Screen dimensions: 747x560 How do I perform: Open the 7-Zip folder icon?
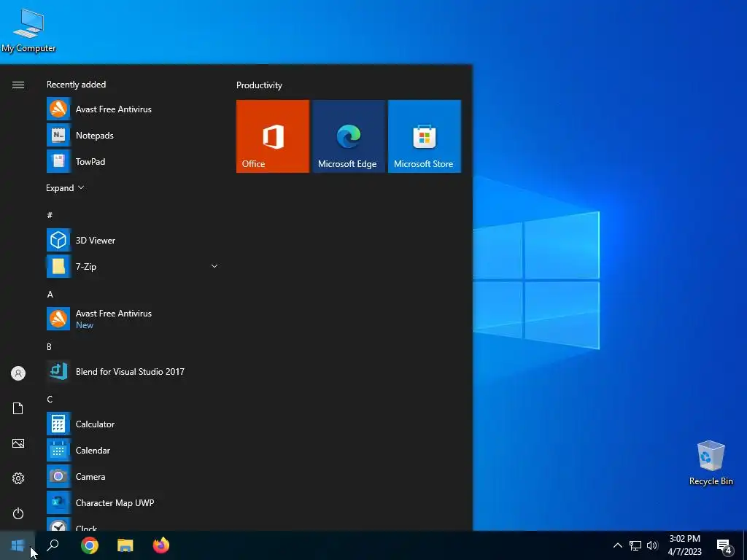click(58, 267)
